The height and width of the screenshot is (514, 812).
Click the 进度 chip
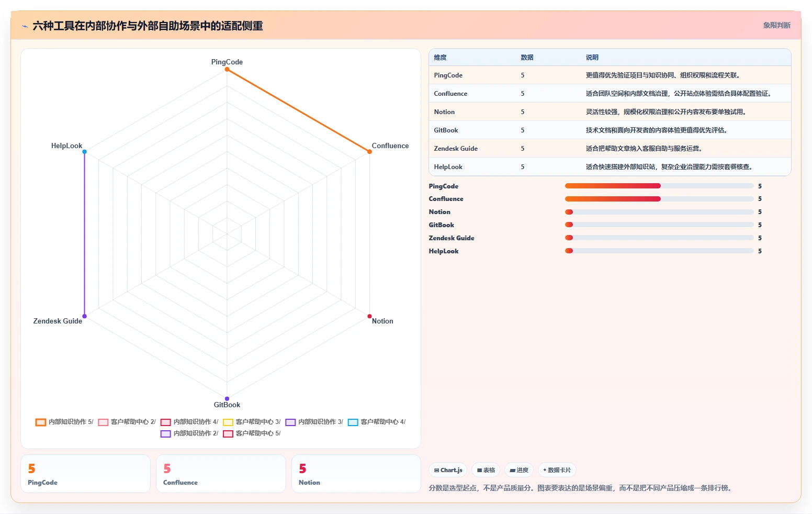[519, 470]
